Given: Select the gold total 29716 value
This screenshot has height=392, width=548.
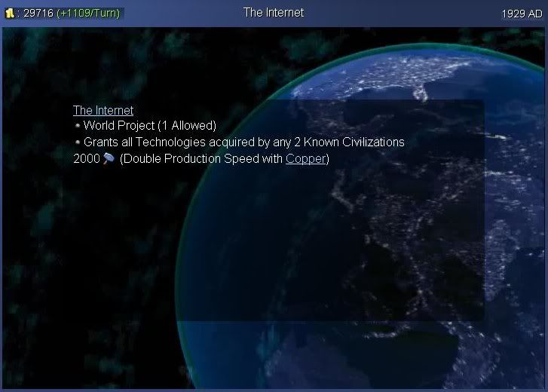Looking at the screenshot, I should pos(38,14).
